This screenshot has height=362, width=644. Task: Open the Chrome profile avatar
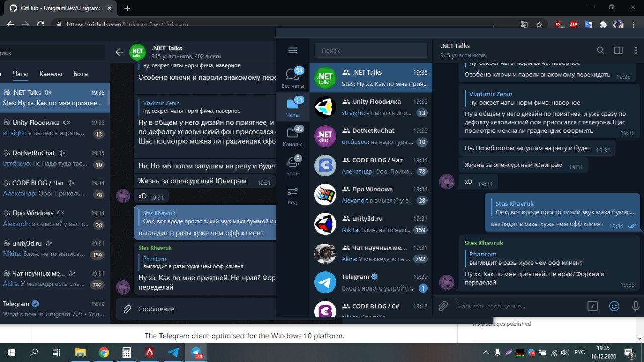point(618,24)
